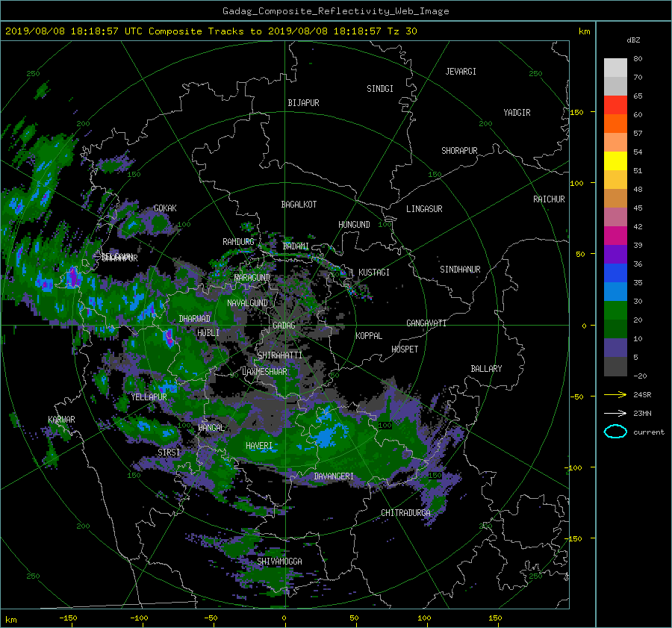Click the RAICHUR city label
672x628 pixels.
click(x=549, y=199)
